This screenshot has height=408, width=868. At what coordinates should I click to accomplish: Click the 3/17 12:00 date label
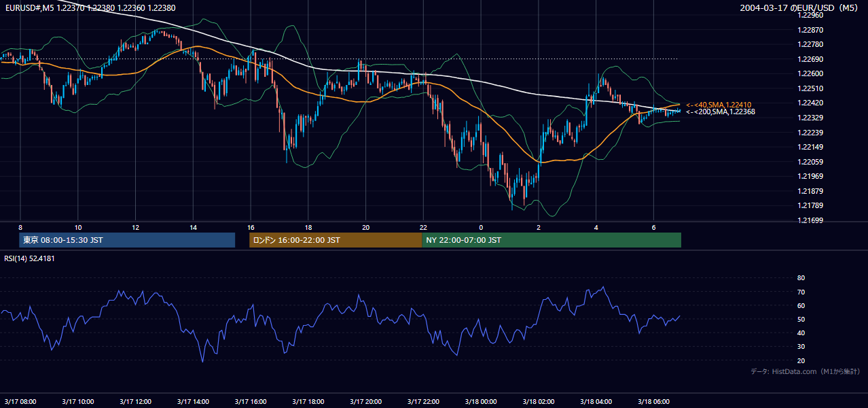[x=135, y=401]
